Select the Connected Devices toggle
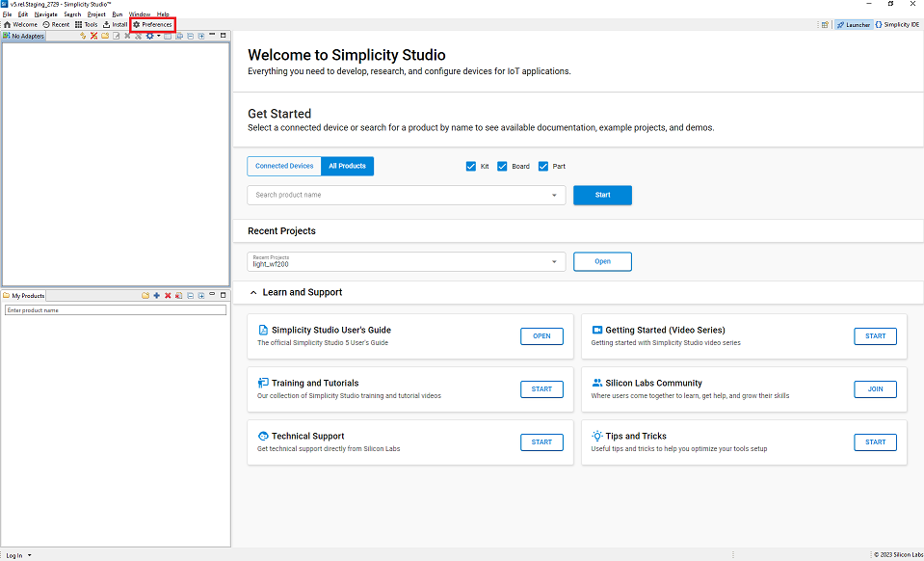This screenshot has height=561, width=924. (x=284, y=166)
